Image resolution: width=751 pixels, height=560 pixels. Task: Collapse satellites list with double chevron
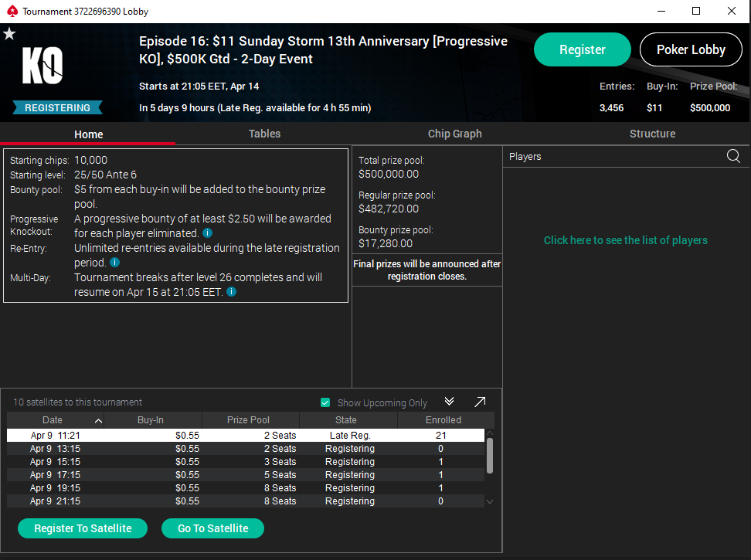(x=449, y=402)
